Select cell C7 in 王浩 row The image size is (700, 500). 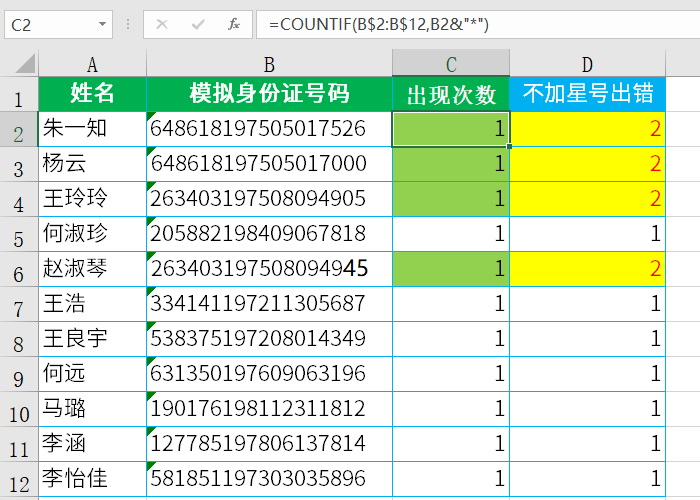(451, 304)
